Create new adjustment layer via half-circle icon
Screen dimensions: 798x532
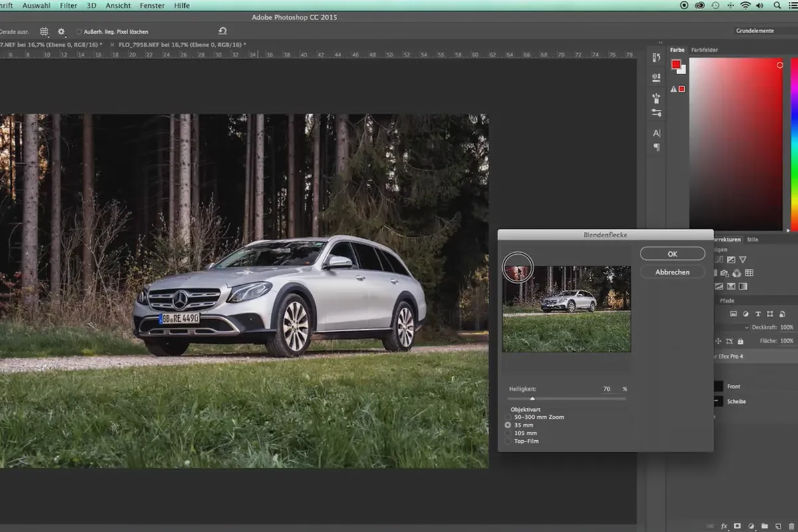click(x=751, y=526)
